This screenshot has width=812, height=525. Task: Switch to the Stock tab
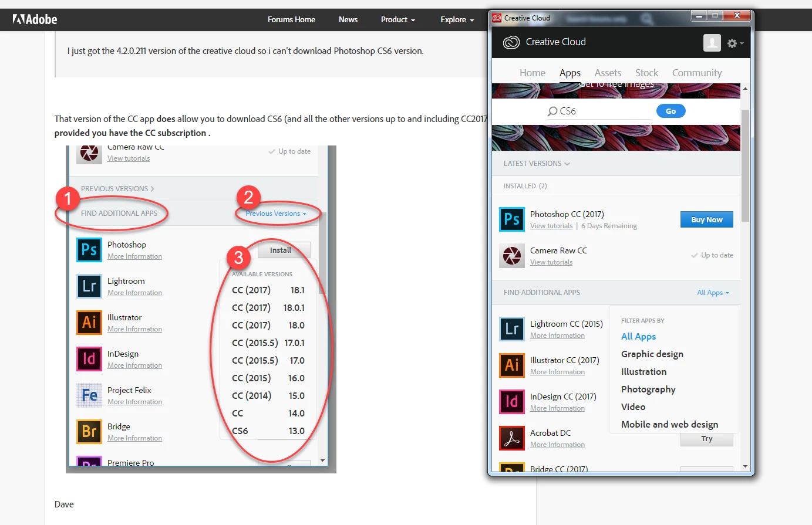646,73
